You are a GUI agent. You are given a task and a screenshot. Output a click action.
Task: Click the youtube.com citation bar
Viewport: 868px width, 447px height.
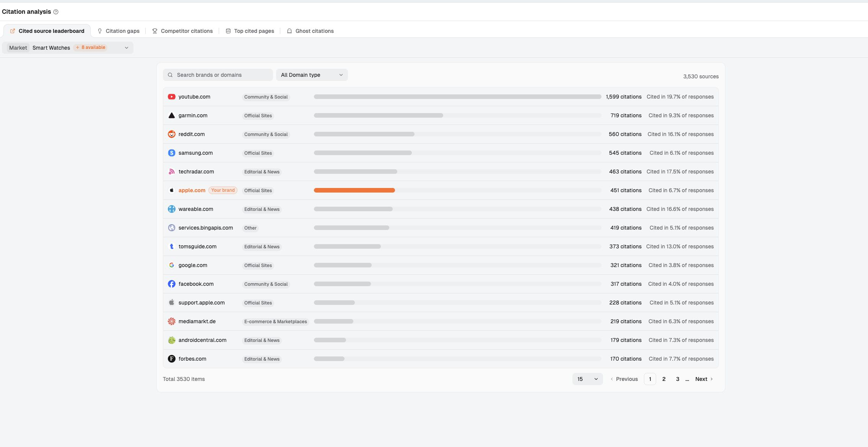(458, 97)
